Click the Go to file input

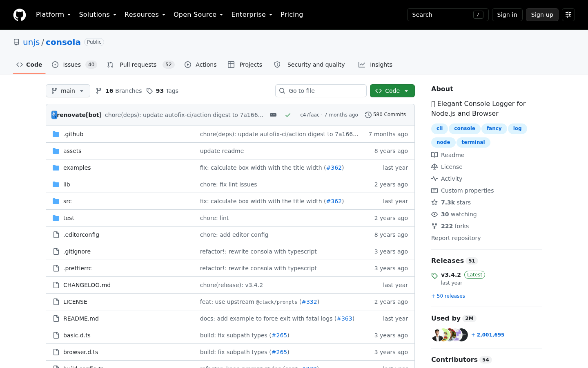tap(321, 91)
